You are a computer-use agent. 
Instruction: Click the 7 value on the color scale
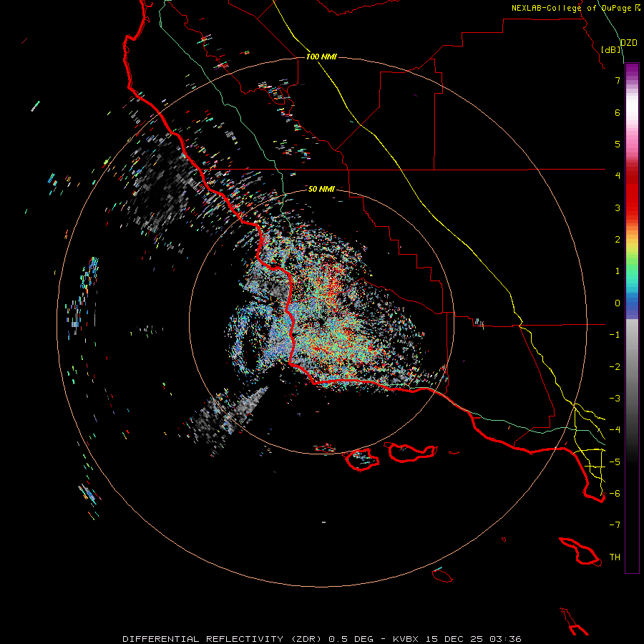pos(618,80)
